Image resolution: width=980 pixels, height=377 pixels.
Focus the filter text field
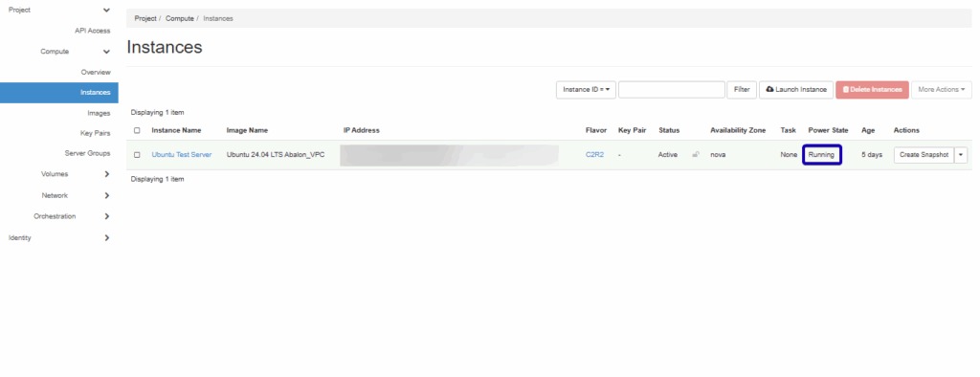(671, 89)
